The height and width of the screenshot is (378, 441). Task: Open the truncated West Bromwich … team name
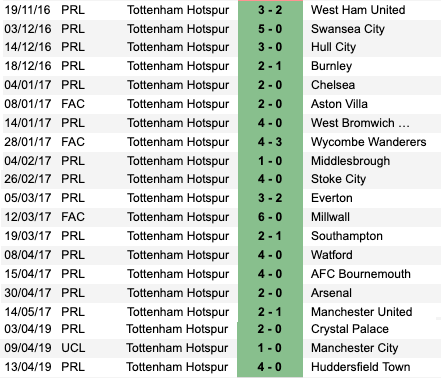coord(360,123)
